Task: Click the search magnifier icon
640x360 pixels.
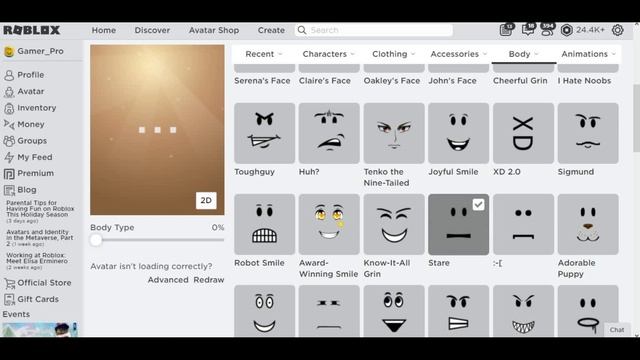Action: pos(302,30)
